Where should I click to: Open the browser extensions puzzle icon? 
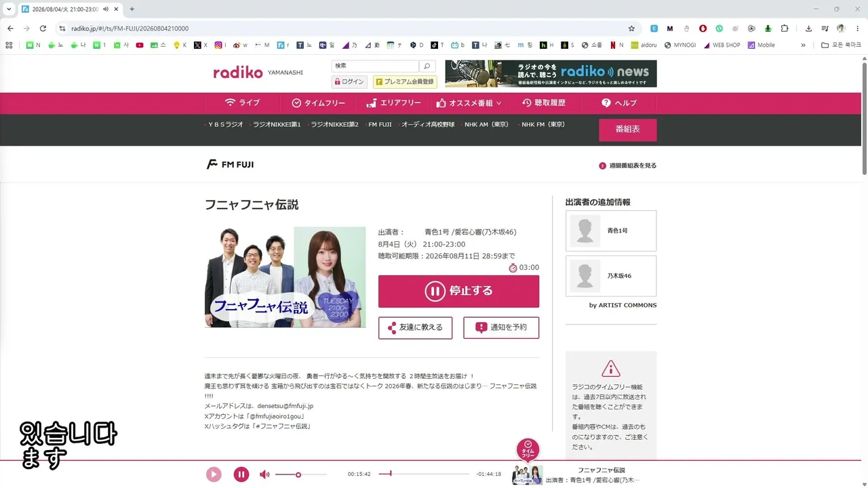coord(785,28)
